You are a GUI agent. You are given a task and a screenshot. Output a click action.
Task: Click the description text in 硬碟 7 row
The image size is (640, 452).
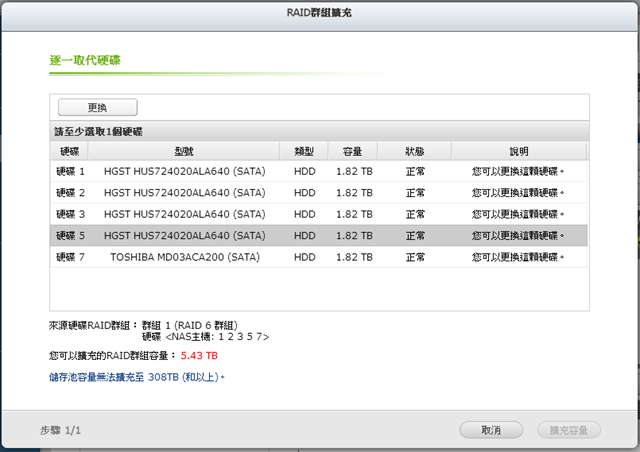tap(518, 257)
